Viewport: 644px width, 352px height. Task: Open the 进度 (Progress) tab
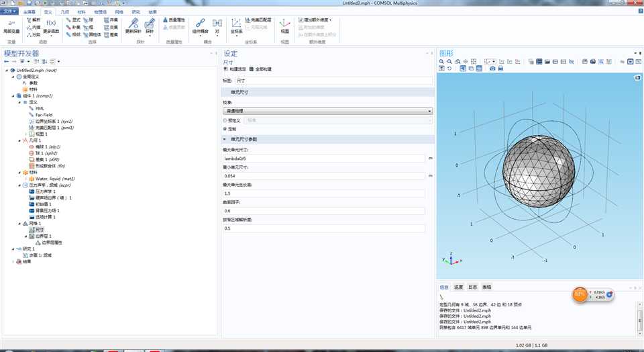click(x=458, y=287)
